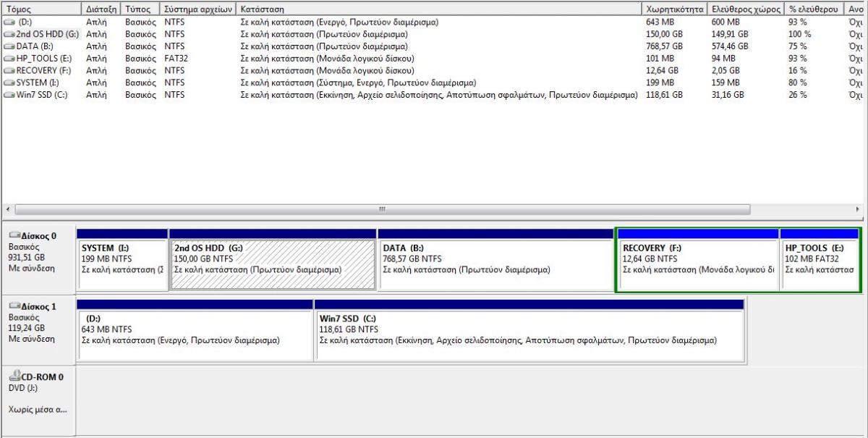The height and width of the screenshot is (438, 868).
Task: Click the Ελεύθερος χώρος column header
Action: click(746, 9)
